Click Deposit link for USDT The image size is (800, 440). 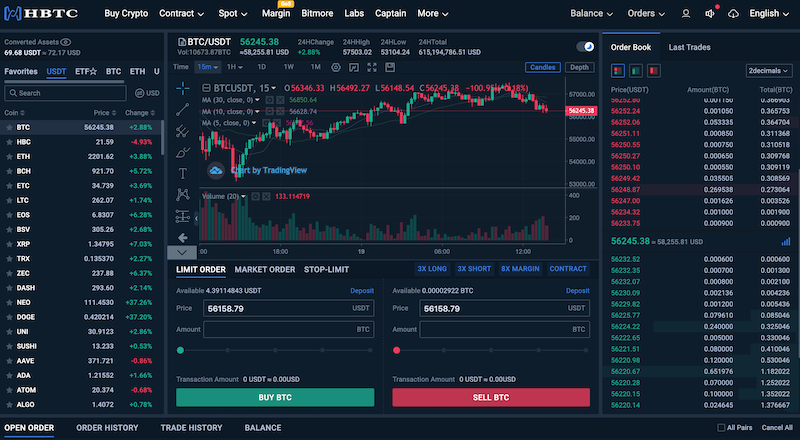pos(362,290)
